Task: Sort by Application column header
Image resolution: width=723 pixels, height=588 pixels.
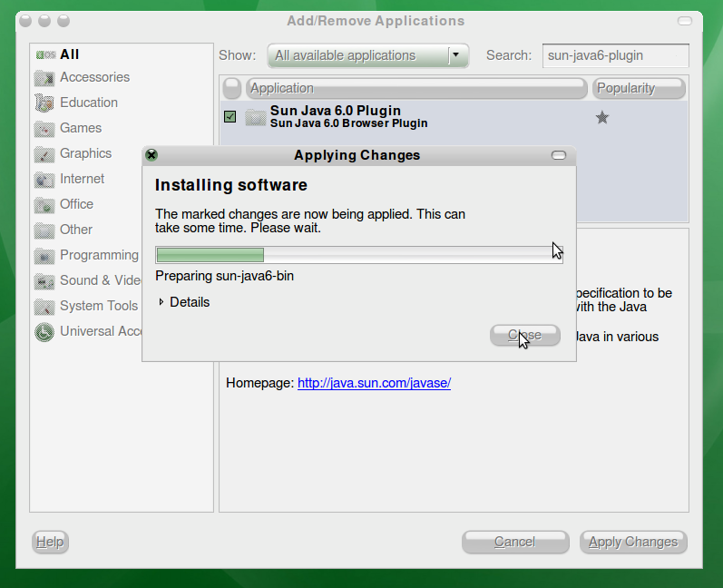Action: (x=416, y=88)
